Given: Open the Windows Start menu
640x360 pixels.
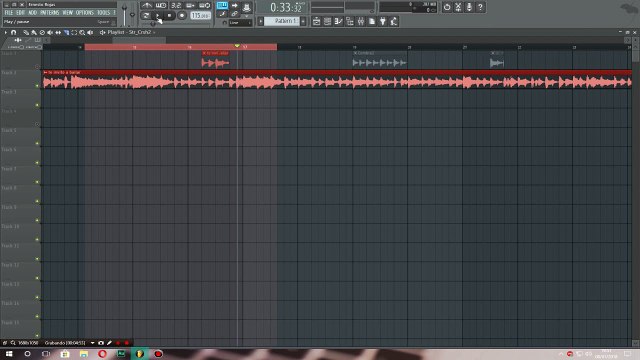Looking at the screenshot, I should pyautogui.click(x=9, y=354).
